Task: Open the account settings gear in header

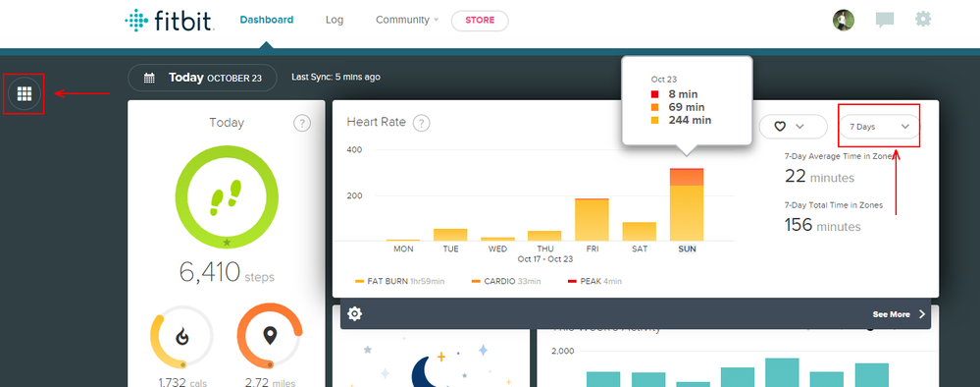Action: (923, 20)
